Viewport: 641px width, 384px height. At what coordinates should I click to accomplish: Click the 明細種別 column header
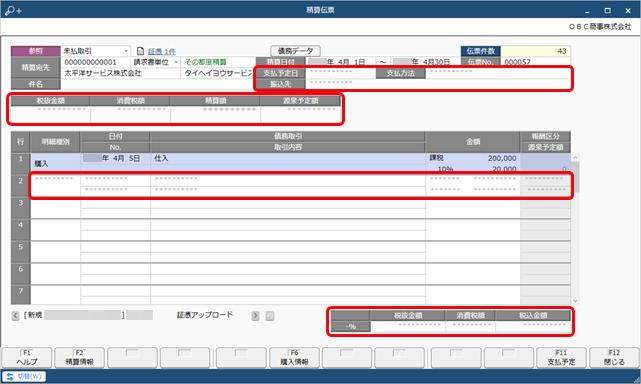56,142
